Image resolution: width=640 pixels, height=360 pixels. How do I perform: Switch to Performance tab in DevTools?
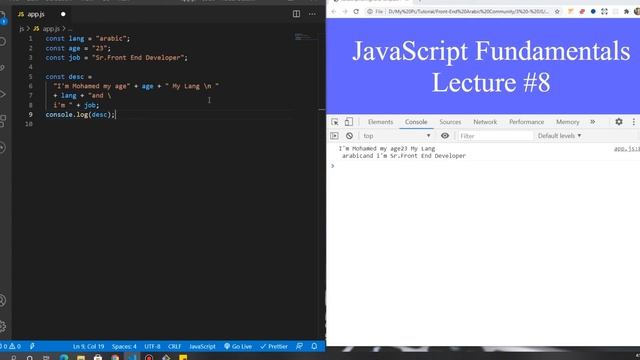tap(527, 122)
